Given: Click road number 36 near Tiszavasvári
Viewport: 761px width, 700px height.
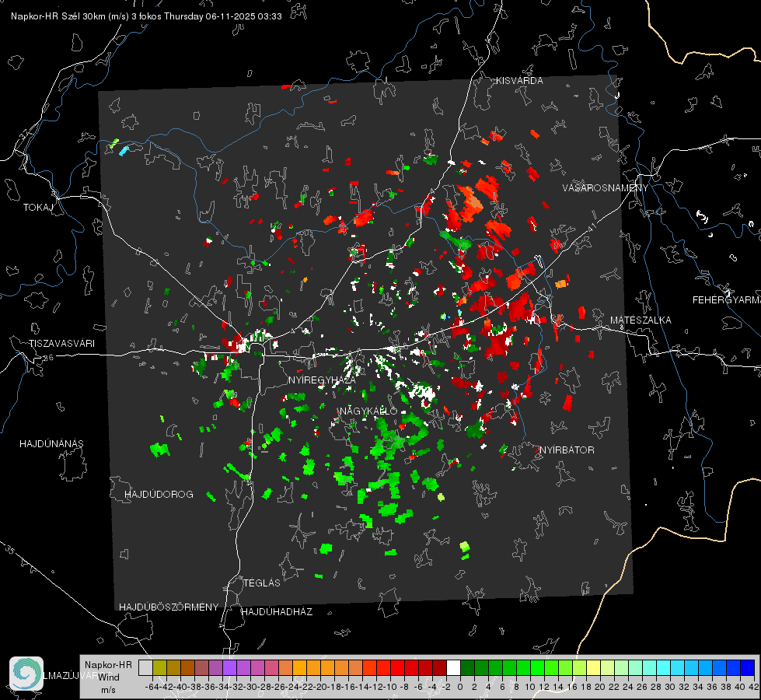Looking at the screenshot, I should 48,358.
